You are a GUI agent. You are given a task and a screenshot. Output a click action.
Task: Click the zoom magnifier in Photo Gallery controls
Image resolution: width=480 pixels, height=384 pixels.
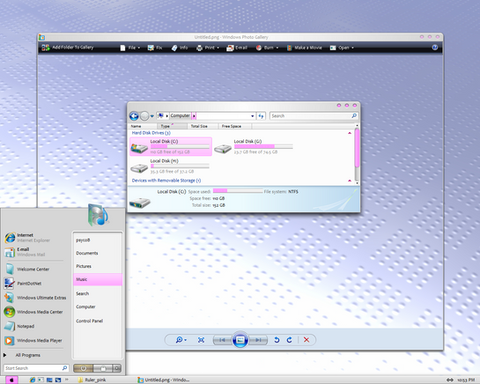pyautogui.click(x=181, y=340)
